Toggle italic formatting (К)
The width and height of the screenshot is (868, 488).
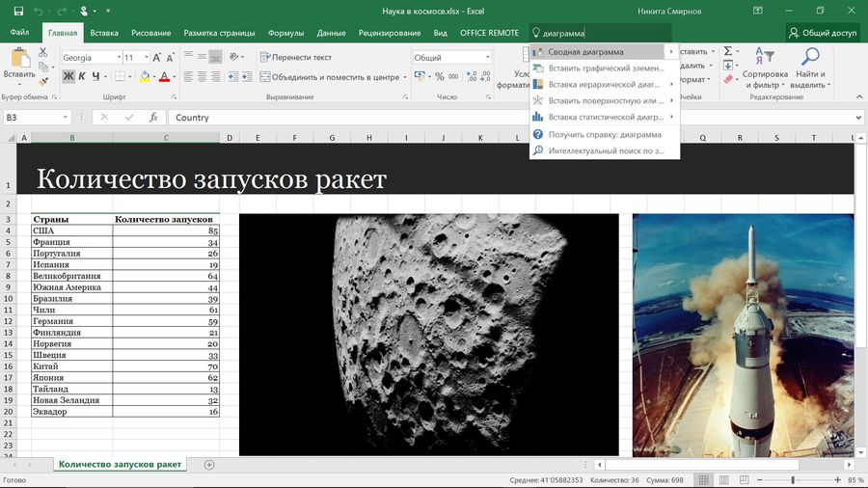coord(82,76)
